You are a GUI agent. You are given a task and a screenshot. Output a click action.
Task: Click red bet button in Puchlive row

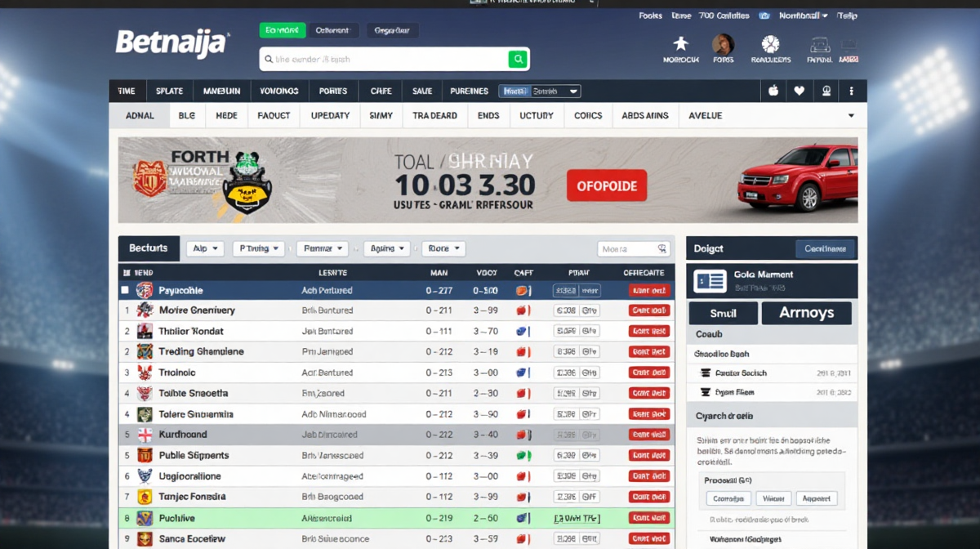coord(649,518)
